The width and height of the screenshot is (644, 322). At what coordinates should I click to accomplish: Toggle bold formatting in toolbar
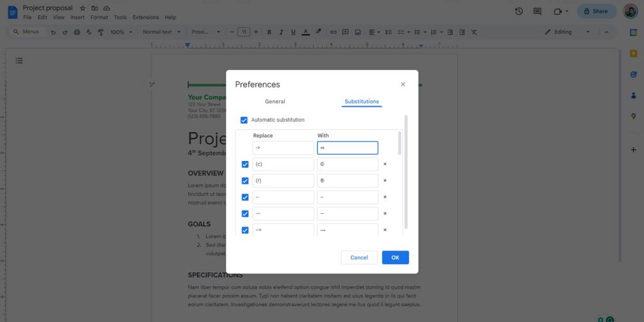coord(269,32)
